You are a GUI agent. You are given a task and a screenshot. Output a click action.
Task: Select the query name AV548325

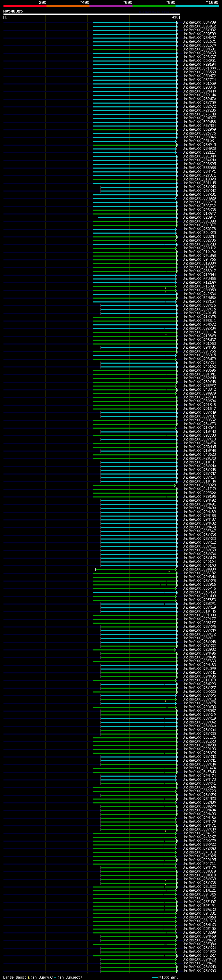(x=13, y=11)
